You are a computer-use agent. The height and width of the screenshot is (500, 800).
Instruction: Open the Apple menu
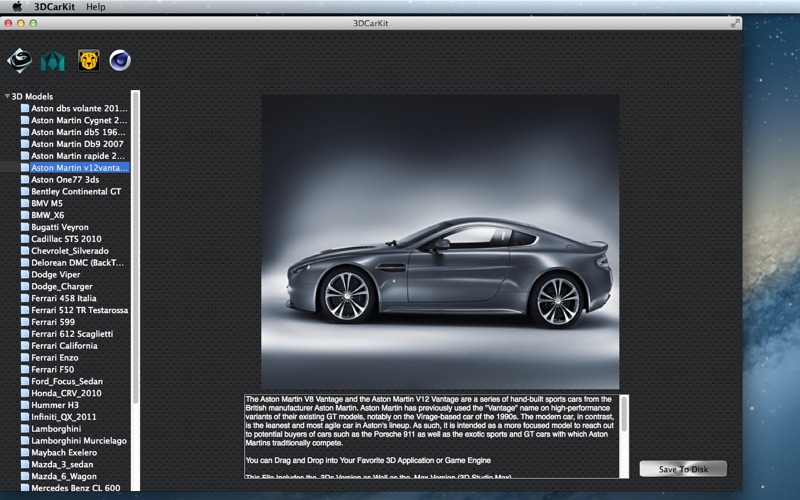pyautogui.click(x=17, y=7)
